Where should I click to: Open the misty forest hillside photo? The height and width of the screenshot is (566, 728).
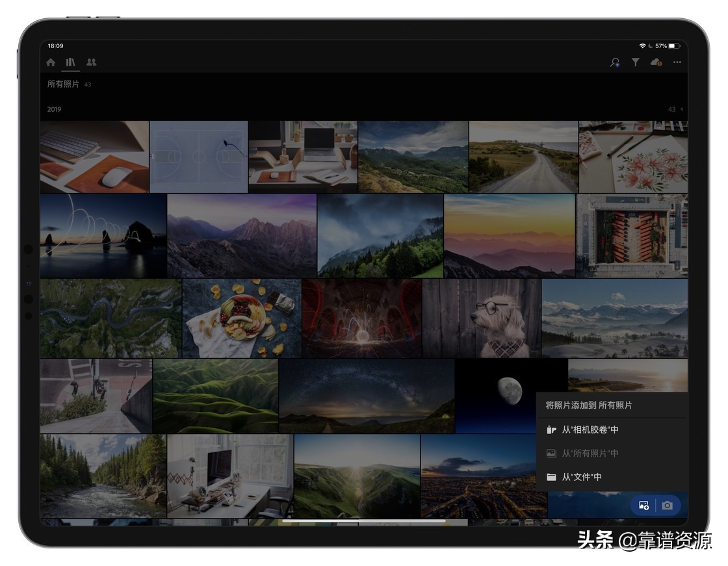coord(380,236)
